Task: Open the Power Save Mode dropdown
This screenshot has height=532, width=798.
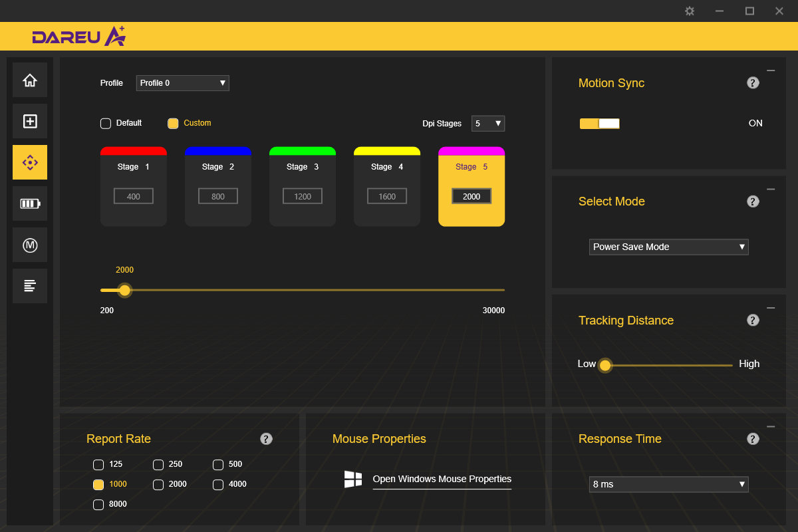Action: click(668, 247)
